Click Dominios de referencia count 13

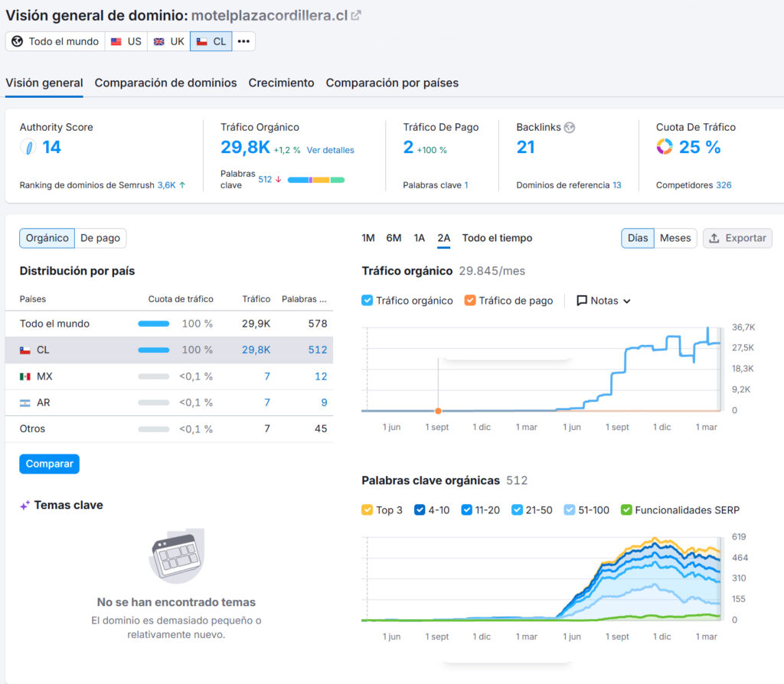pos(617,185)
